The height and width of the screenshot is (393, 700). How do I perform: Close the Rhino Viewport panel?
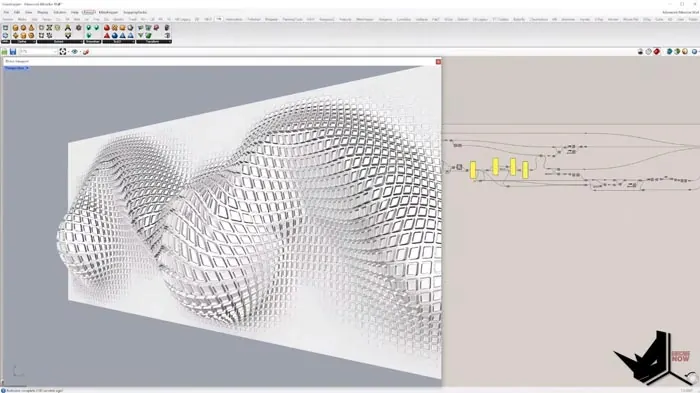coord(438,62)
